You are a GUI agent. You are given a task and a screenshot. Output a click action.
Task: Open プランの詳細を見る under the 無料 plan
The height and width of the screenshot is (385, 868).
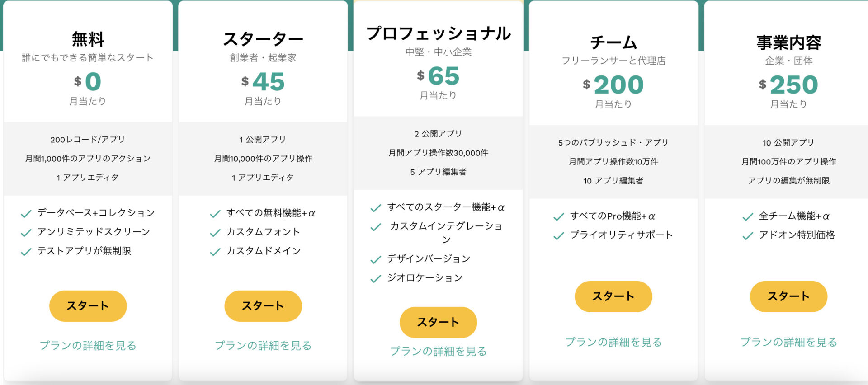(x=88, y=345)
